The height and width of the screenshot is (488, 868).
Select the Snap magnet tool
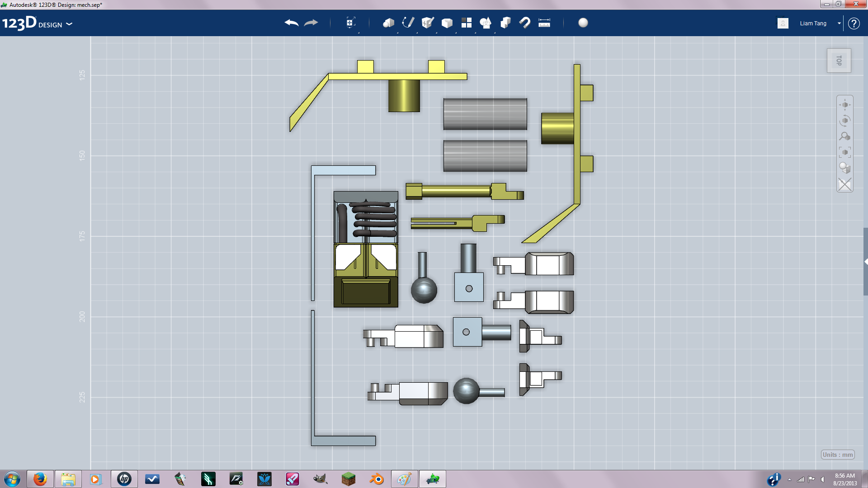tap(525, 23)
